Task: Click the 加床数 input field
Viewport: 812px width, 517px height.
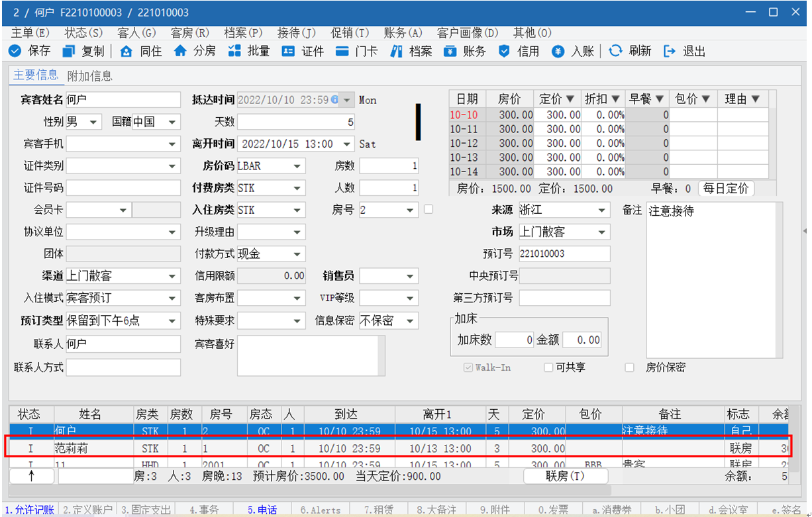Action: pos(514,340)
